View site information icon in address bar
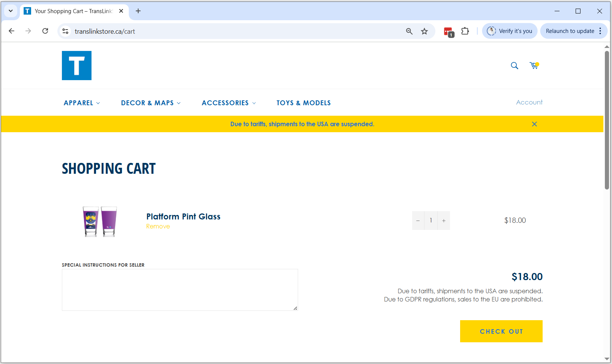The image size is (612, 364). 65,31
